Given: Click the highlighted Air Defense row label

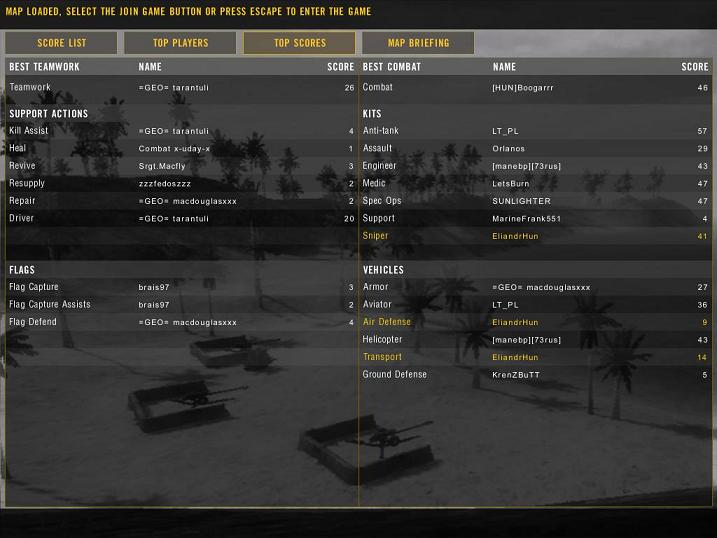Looking at the screenshot, I should [386, 322].
